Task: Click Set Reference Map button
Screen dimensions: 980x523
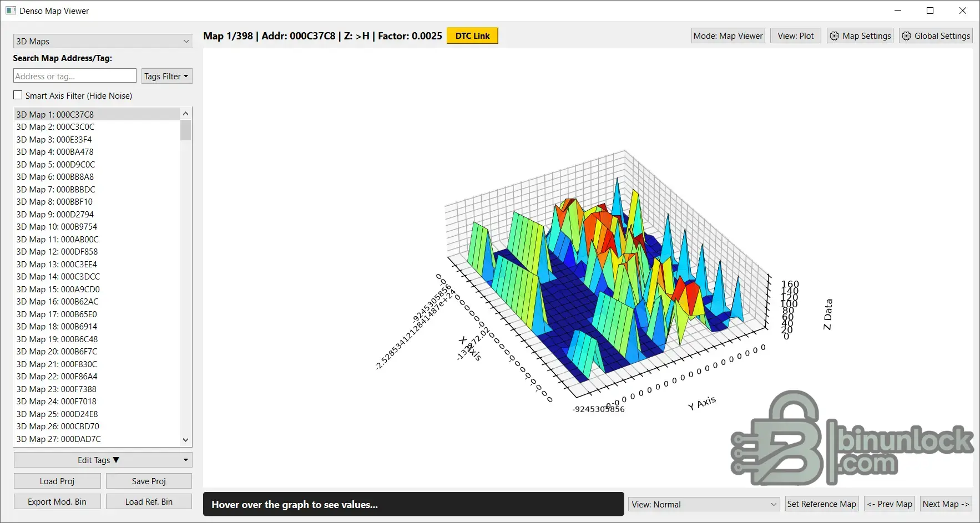Action: click(821, 504)
